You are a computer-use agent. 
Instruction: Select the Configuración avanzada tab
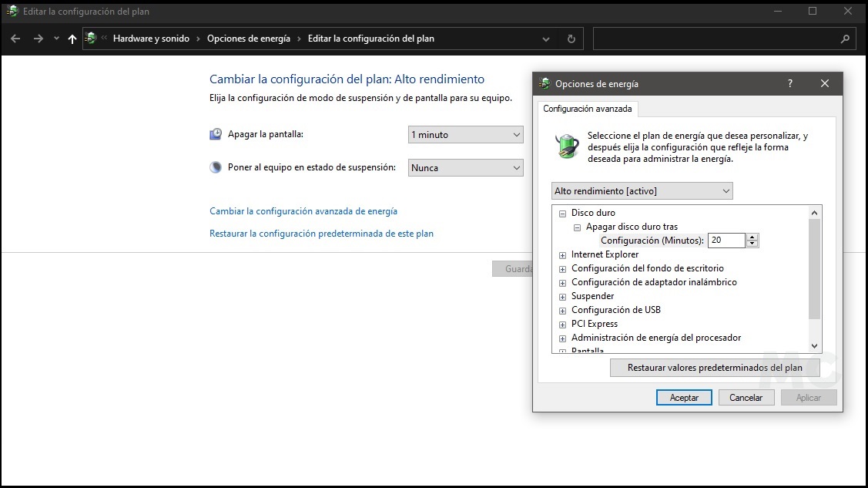click(587, 109)
